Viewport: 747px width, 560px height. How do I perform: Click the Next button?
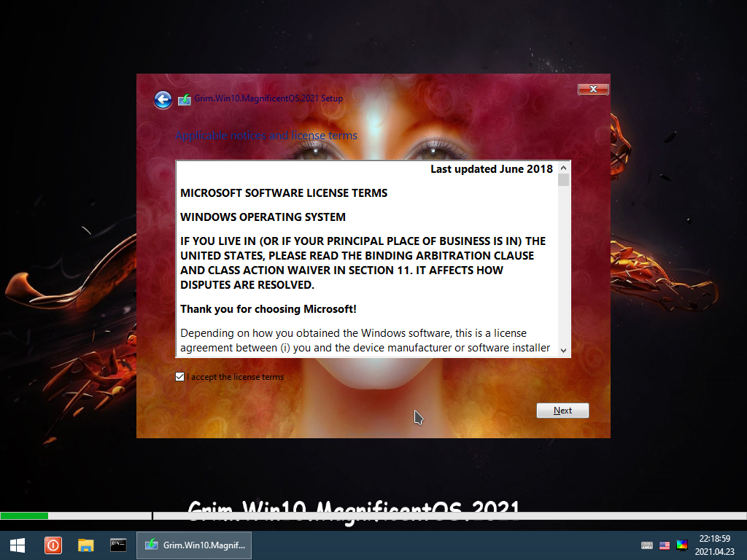tap(562, 411)
